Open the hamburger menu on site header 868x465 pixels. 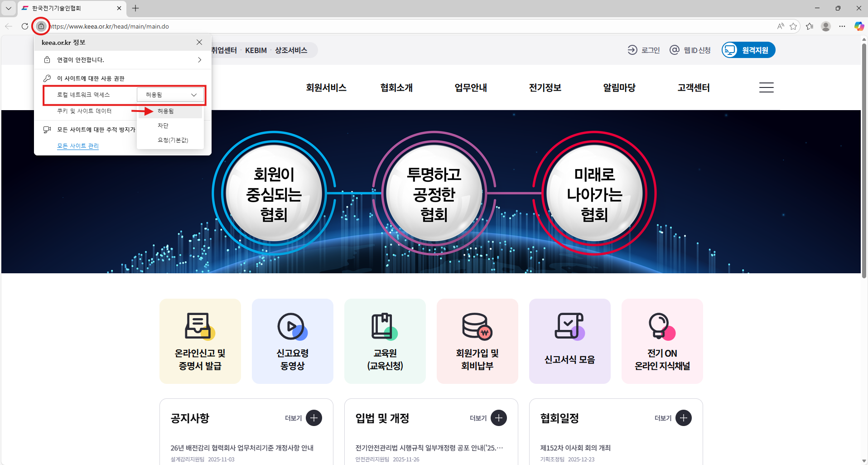pyautogui.click(x=766, y=87)
